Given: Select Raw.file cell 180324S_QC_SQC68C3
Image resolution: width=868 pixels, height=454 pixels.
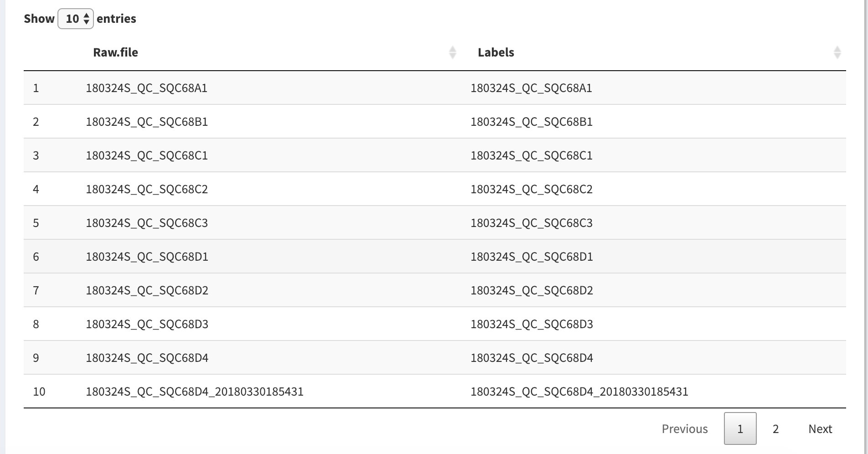Looking at the screenshot, I should [x=147, y=223].
